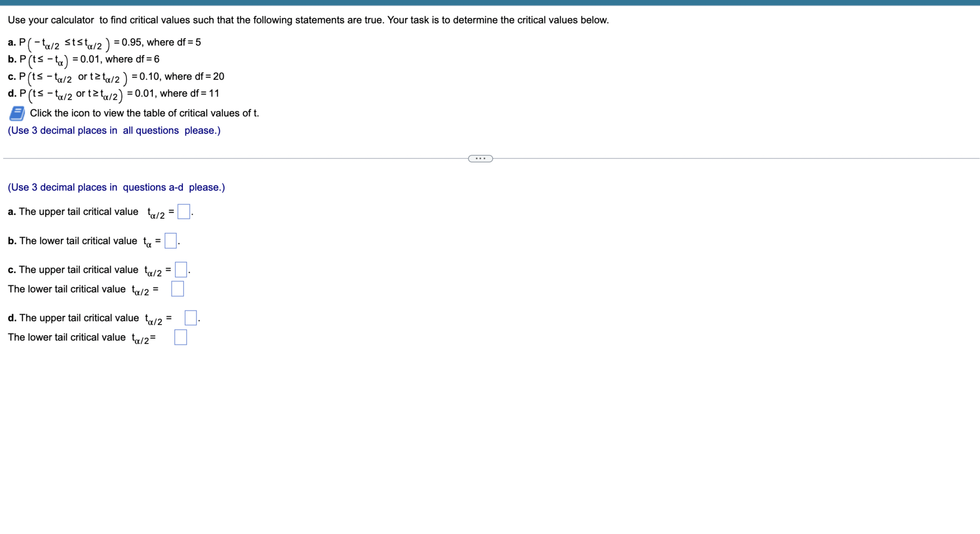980x534 pixels.
Task: Click the 'all questions please' decimal places note
Action: click(114, 131)
